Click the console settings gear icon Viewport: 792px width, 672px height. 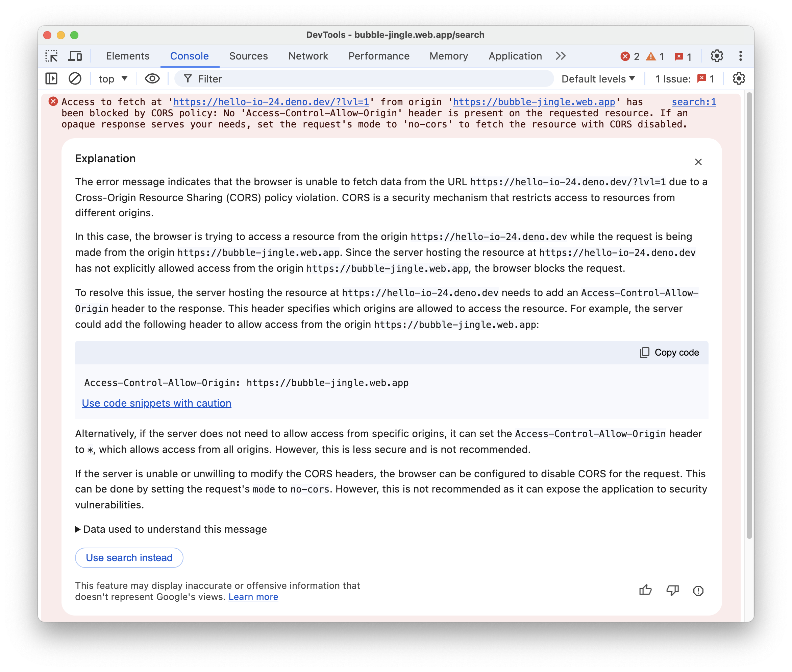(x=739, y=79)
